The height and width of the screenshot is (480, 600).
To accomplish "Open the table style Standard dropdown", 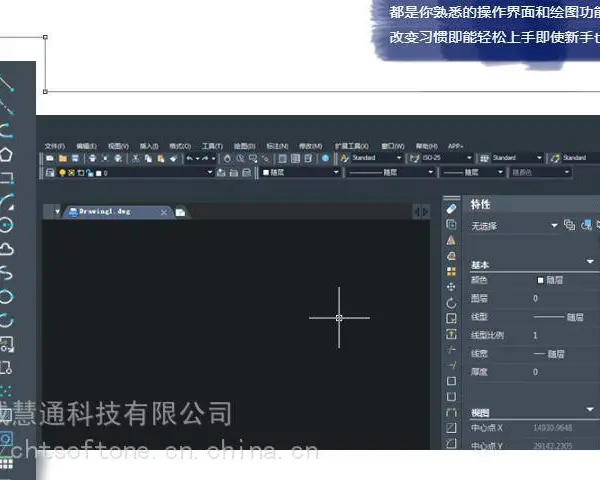I will [x=517, y=158].
